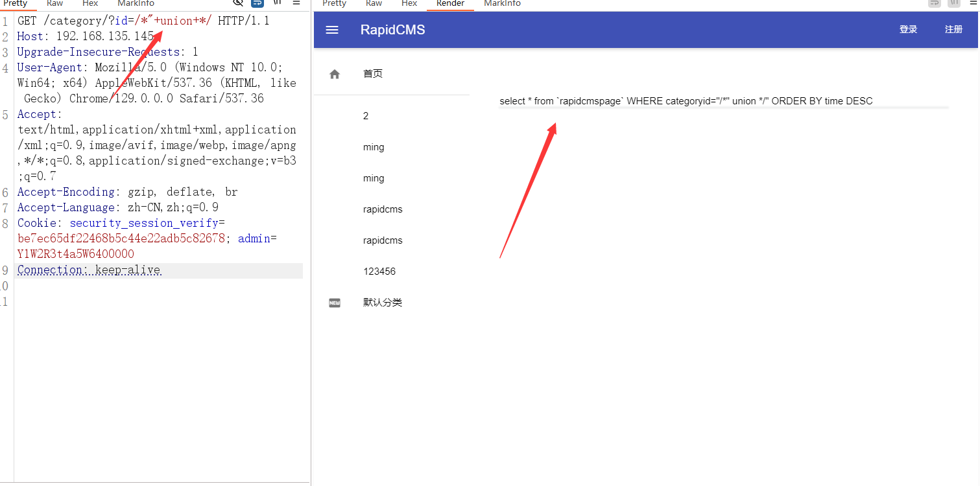Open request pane options menu icon

click(x=296, y=3)
